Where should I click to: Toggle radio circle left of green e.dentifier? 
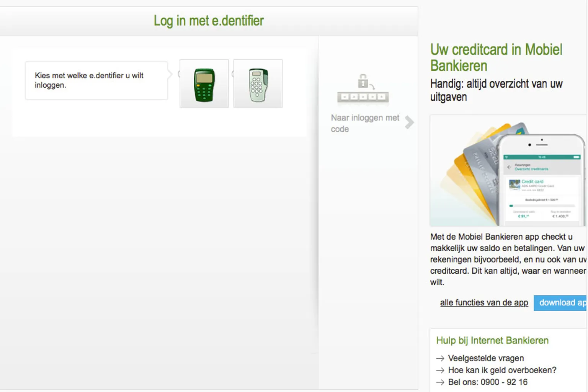point(179,74)
